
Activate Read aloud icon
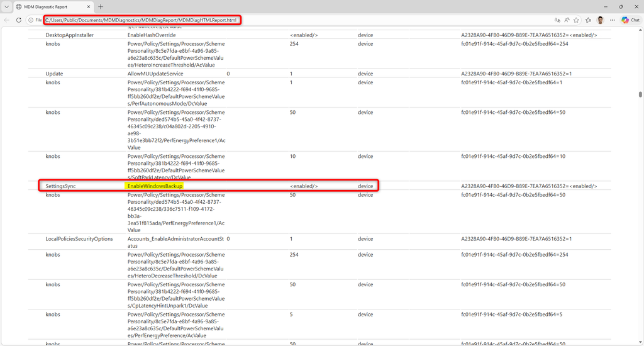pos(567,20)
